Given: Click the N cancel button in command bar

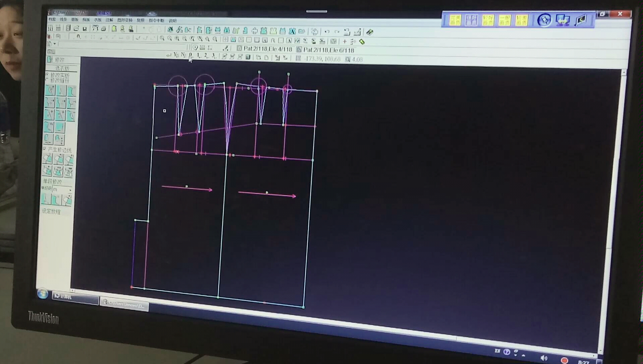Looking at the screenshot, I should click(183, 55).
